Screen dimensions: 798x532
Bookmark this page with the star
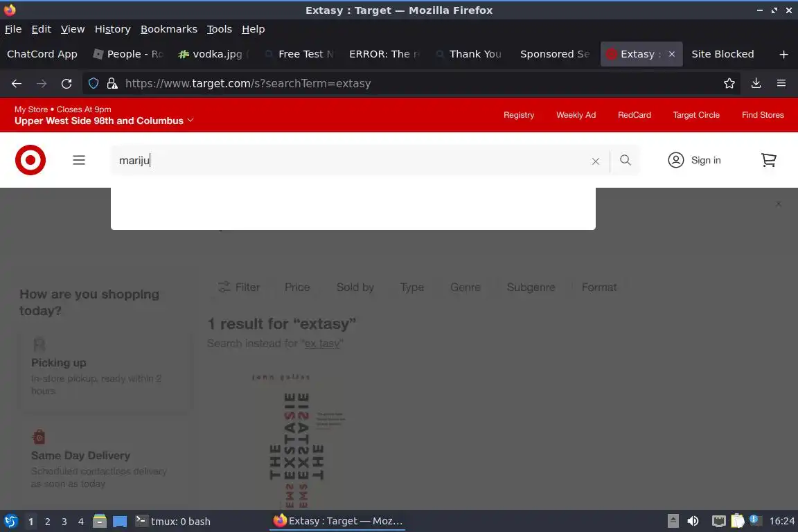[x=729, y=84]
